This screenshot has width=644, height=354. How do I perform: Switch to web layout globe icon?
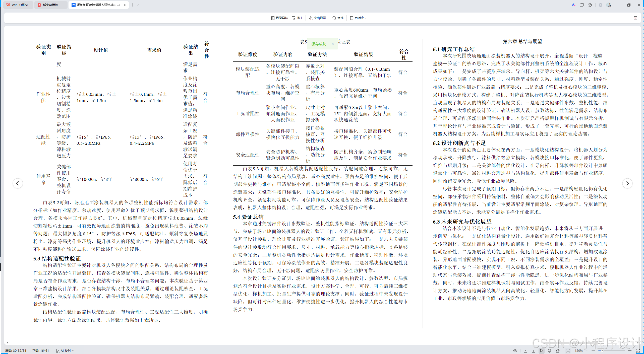[550, 351]
